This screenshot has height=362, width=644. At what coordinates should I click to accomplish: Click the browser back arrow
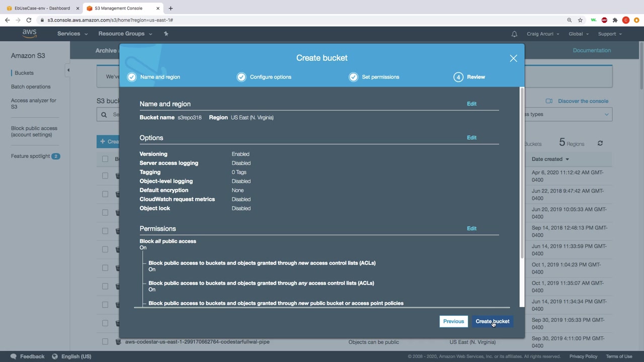(7, 20)
